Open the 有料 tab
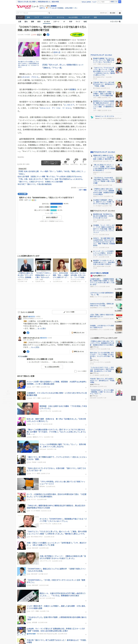Viewport: 138px width, 644px height. 95,17
